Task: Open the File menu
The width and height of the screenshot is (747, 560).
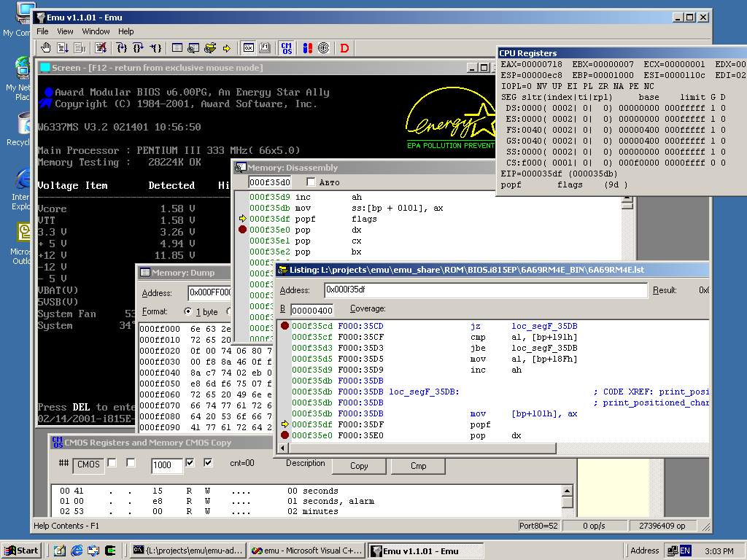Action: 42,31
